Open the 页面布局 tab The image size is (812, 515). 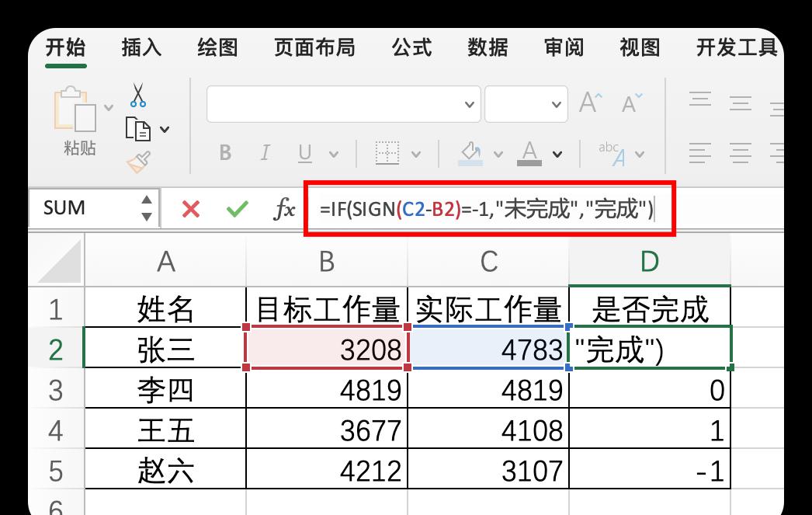(x=314, y=47)
